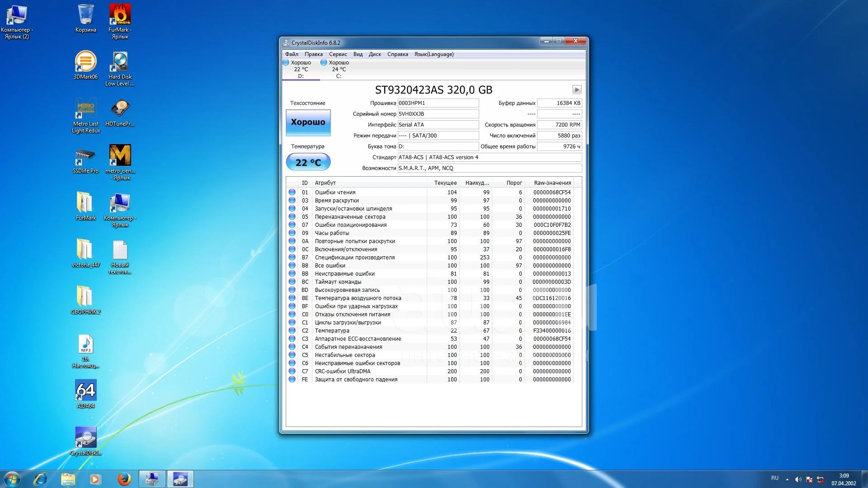The height and width of the screenshot is (488, 868).
Task: Launch the FurMark shortcut with flame icon
Action: click(120, 21)
